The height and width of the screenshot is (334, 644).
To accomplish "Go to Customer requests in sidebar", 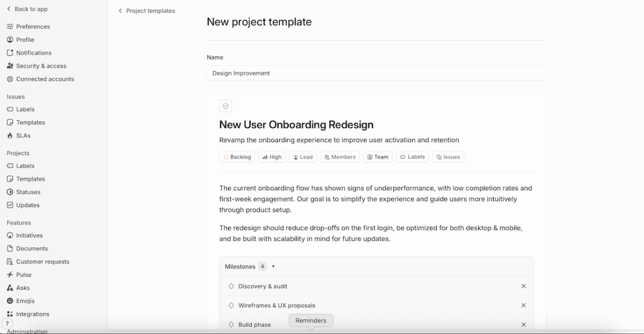I will point(42,262).
